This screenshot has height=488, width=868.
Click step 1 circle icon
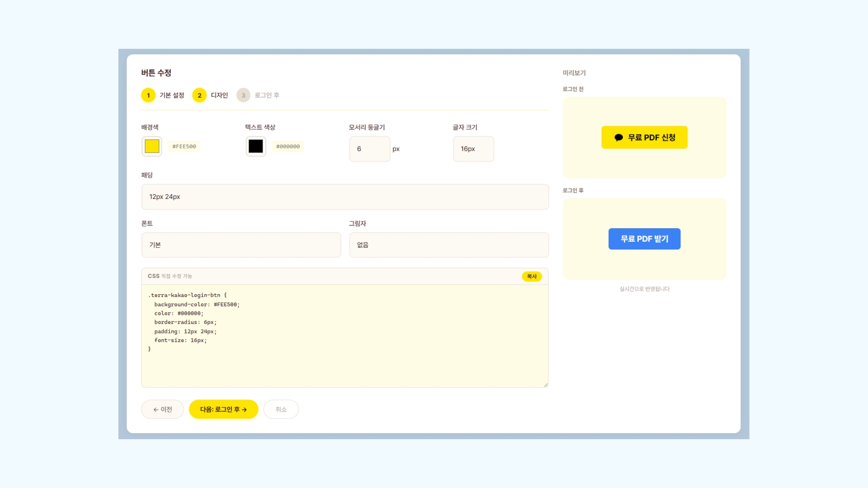[x=148, y=95]
